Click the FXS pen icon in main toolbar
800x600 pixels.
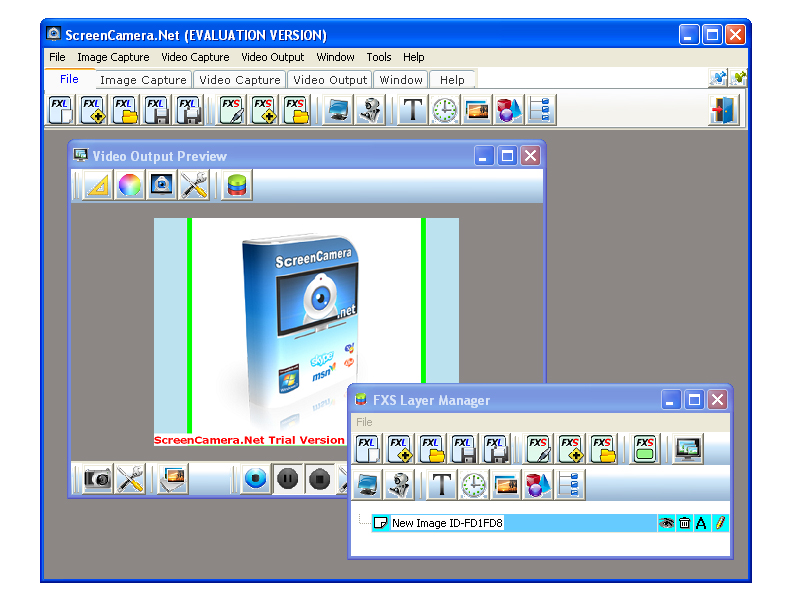click(x=232, y=110)
